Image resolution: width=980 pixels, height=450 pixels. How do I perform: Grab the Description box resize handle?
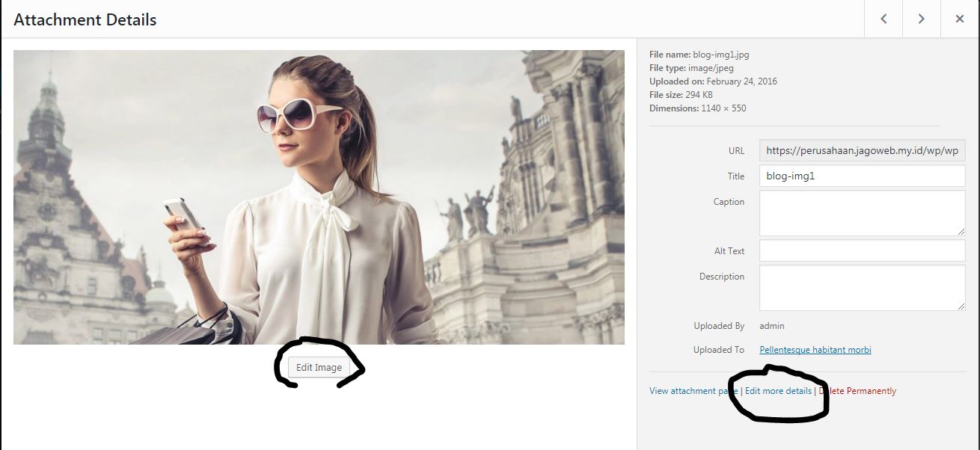(961, 306)
